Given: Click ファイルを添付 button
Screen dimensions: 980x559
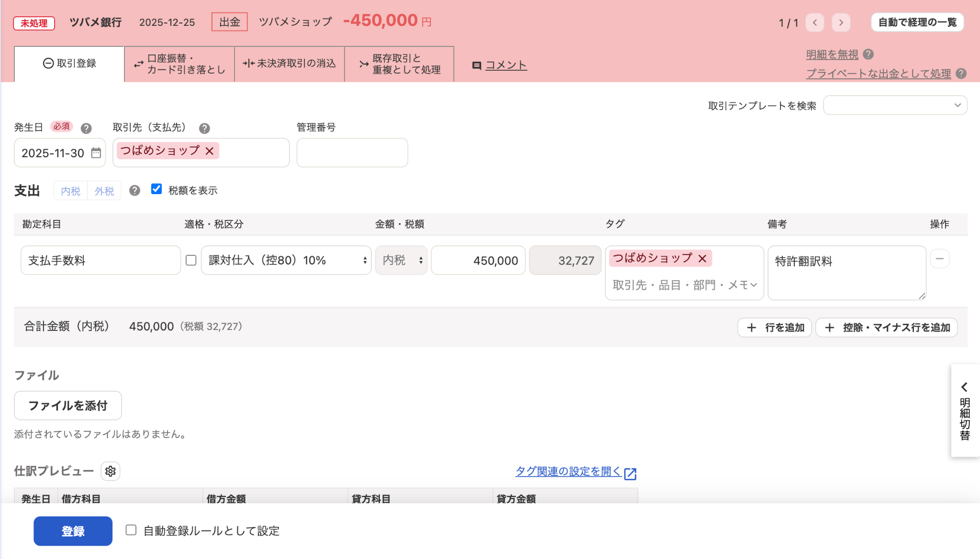Looking at the screenshot, I should point(68,406).
